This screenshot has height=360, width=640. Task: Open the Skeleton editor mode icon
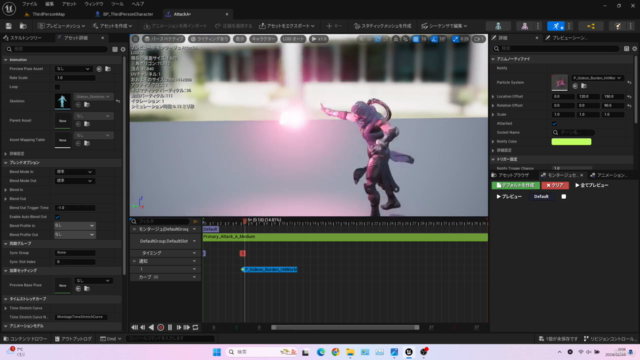[x=498, y=26]
